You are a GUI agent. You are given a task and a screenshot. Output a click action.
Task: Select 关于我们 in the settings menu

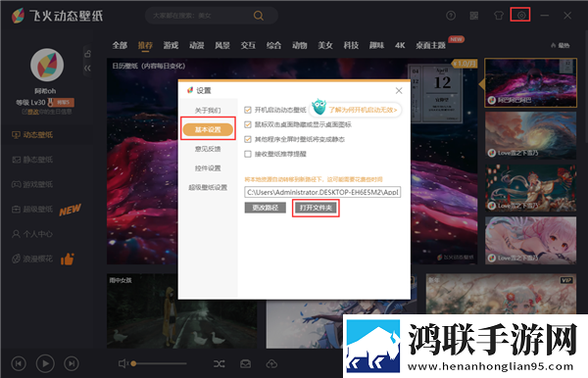pos(208,110)
